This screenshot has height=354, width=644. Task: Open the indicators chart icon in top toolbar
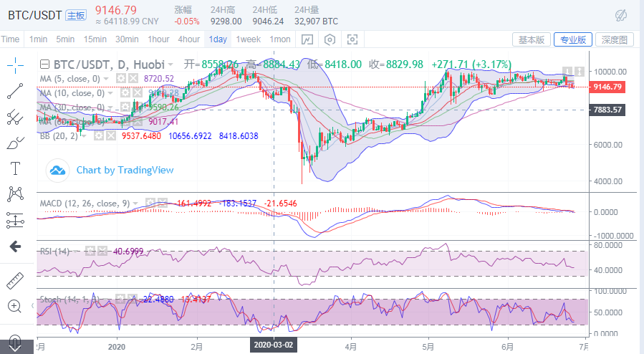tap(307, 39)
